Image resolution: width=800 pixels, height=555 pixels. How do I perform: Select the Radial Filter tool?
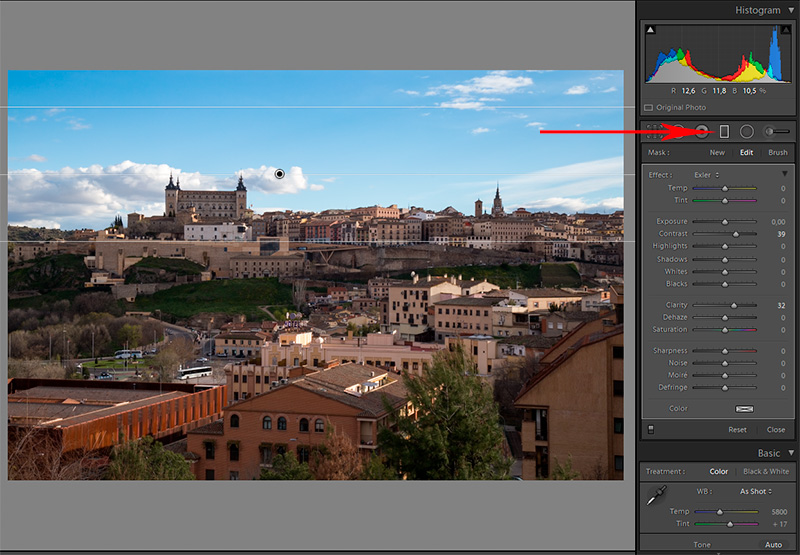pyautogui.click(x=746, y=131)
